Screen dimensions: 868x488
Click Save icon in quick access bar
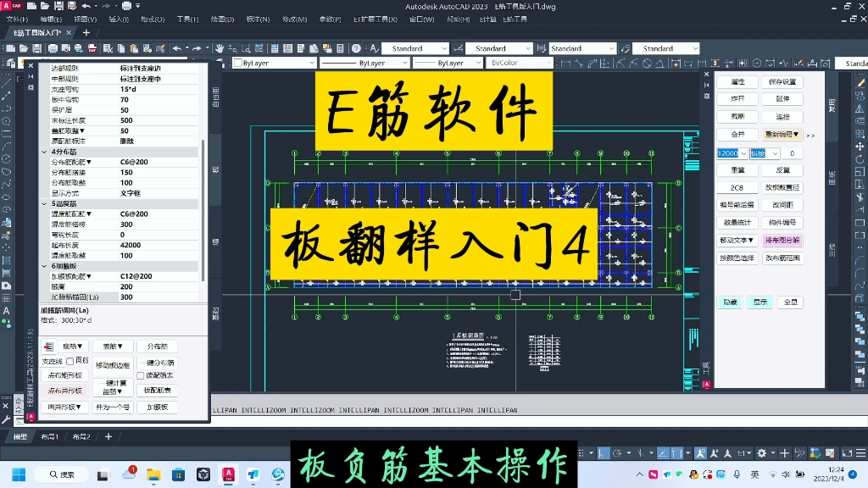click(x=58, y=6)
